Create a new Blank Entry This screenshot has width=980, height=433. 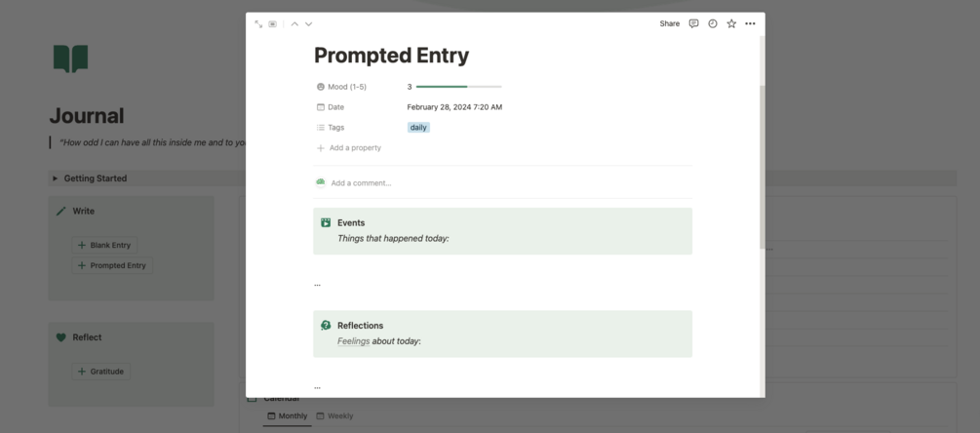click(x=104, y=245)
